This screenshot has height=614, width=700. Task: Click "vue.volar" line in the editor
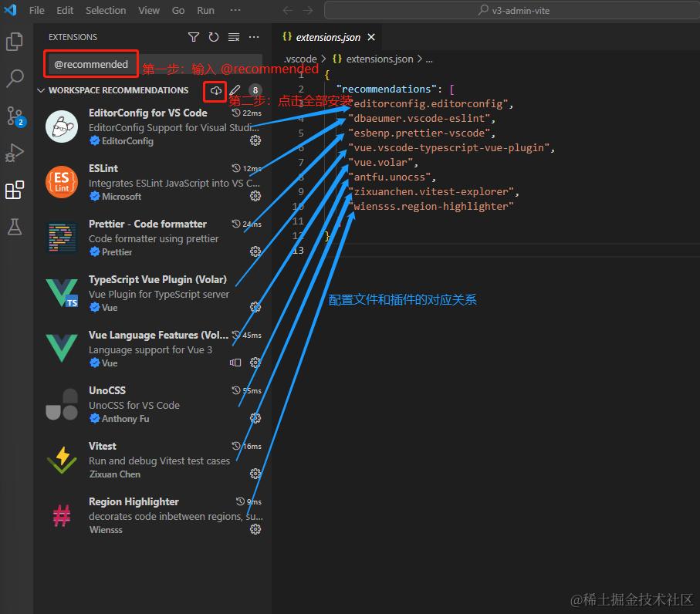click(x=380, y=163)
